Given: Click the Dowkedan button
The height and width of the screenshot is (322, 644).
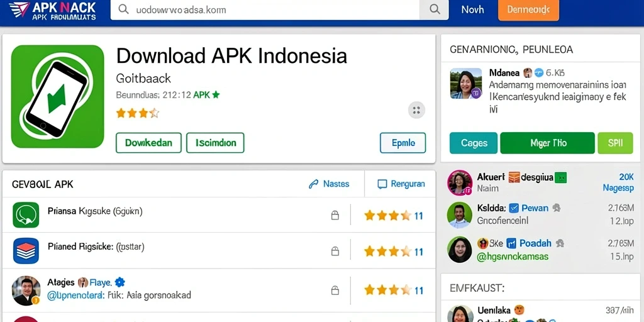Looking at the screenshot, I should 148,143.
